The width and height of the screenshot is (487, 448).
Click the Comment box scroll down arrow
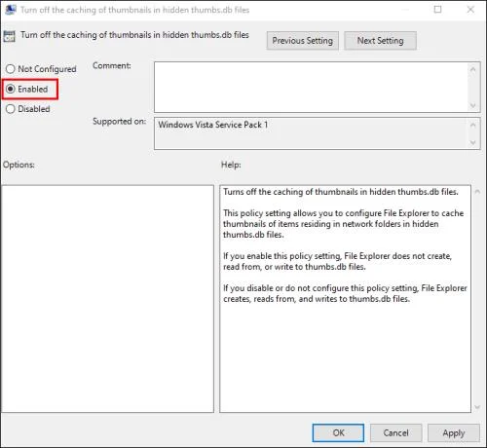473,105
